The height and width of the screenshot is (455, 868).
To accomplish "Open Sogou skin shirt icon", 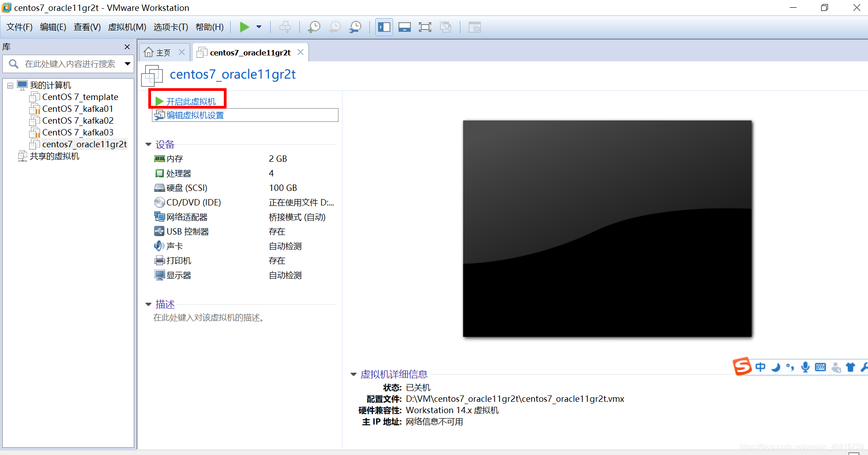I will pos(850,367).
